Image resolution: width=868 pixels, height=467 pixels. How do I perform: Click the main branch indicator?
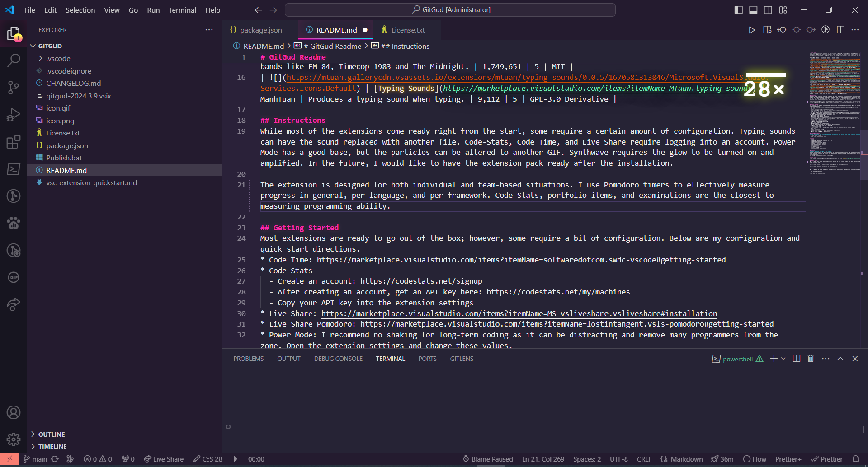35,459
